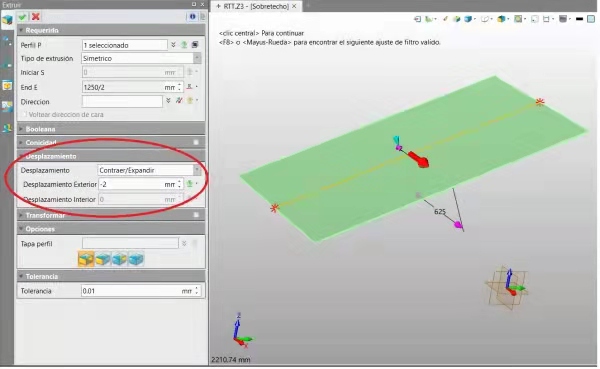Click the view orientation cube triad
600x369 pixels.
508,288
